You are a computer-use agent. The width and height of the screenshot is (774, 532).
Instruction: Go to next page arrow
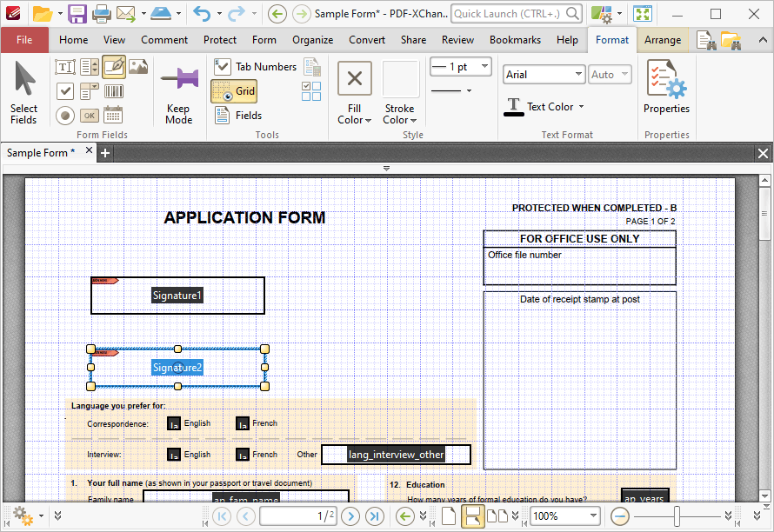(x=350, y=516)
